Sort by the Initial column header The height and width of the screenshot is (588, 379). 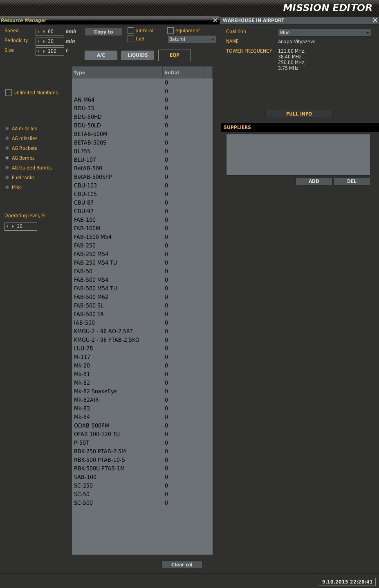[184, 73]
